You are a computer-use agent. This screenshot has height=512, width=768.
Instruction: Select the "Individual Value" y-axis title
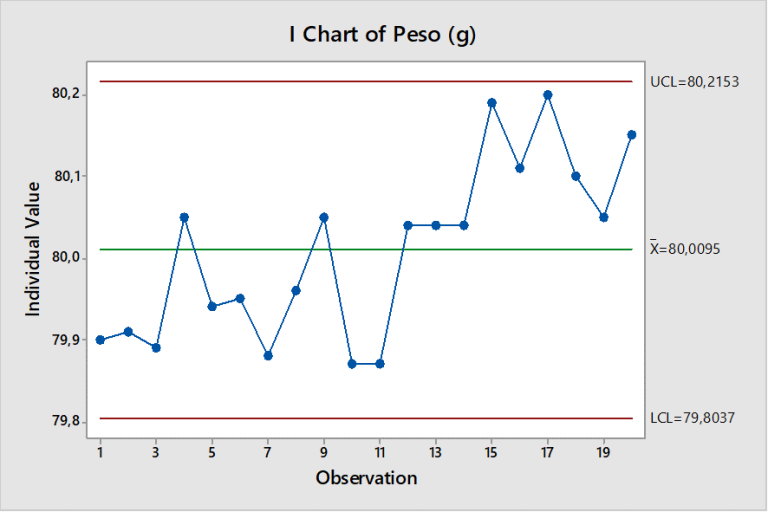pos(34,249)
